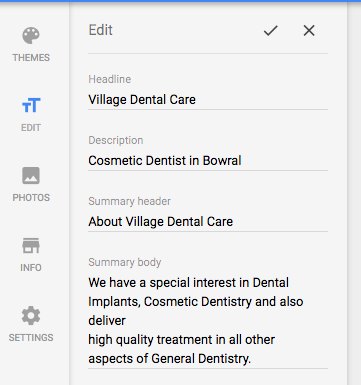The image size is (361, 385).
Task: Click the Summary header 'About Village Dental Care'
Action: pyautogui.click(x=208, y=222)
